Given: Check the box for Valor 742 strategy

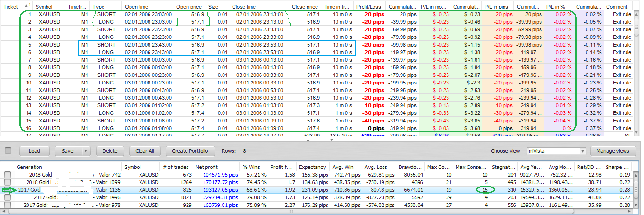Looking at the screenshot, I should pos(8,175).
